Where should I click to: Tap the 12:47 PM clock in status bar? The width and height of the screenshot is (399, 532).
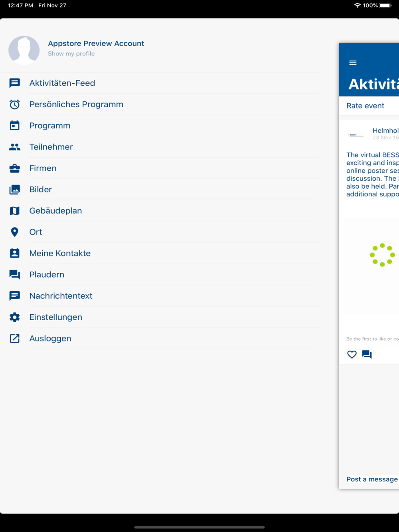tap(20, 6)
